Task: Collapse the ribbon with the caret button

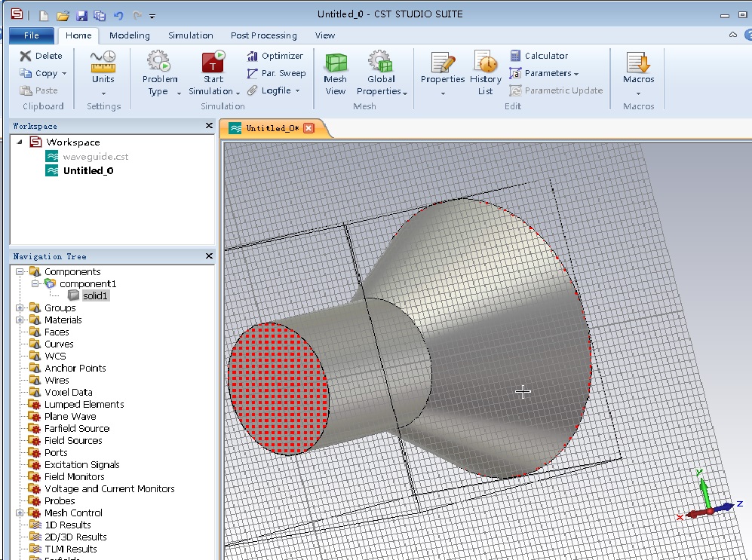Action: click(733, 35)
